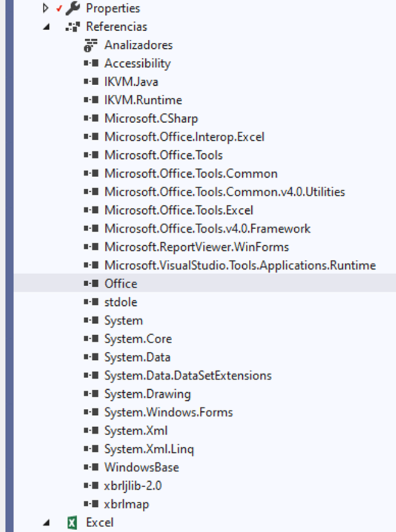The width and height of the screenshot is (396, 532).
Task: Click the assembly icon beside WindowsBase
Action: coord(91,468)
